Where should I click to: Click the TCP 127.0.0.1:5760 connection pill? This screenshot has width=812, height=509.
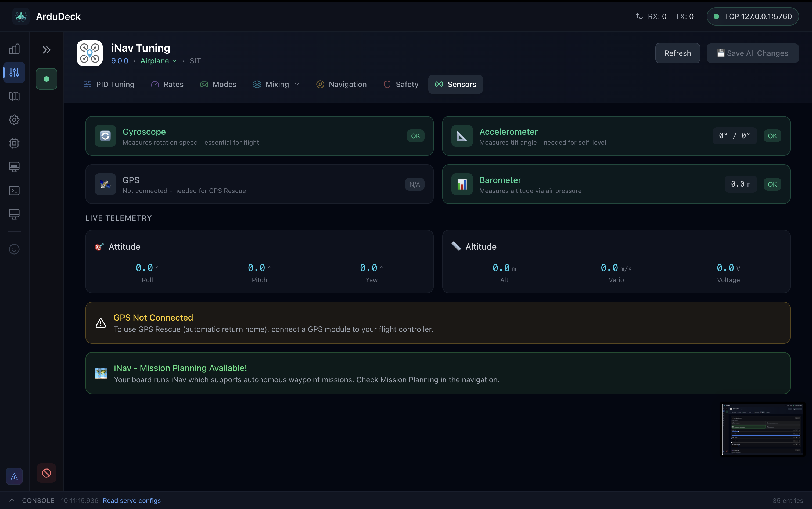753,16
